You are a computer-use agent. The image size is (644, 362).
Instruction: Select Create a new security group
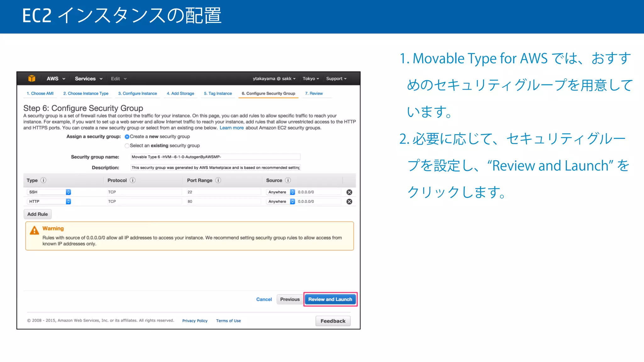click(127, 137)
